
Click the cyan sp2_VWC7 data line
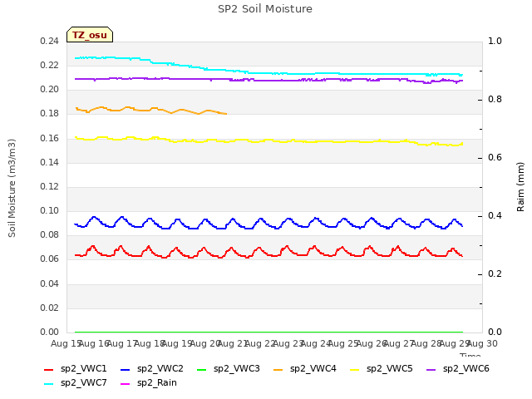[268, 73]
